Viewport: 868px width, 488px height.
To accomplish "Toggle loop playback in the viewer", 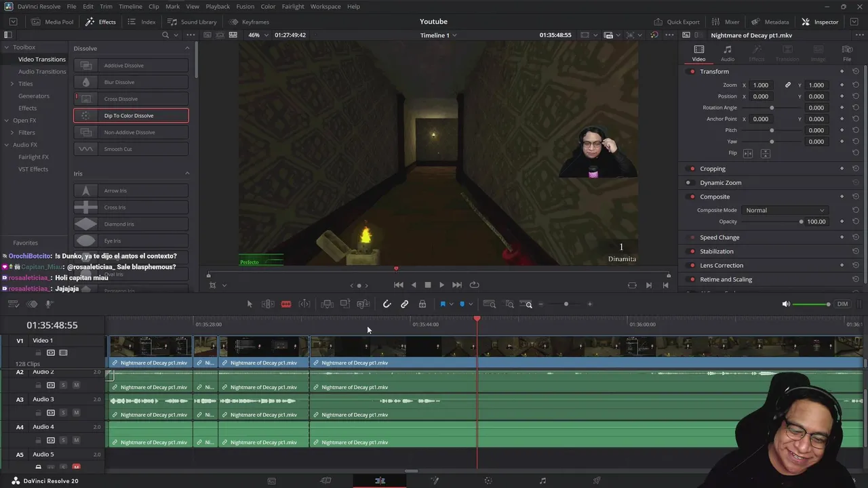I will [x=474, y=285].
